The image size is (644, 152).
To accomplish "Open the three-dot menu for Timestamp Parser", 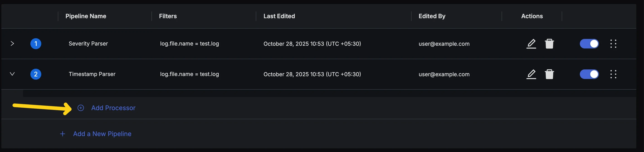I will click(613, 74).
